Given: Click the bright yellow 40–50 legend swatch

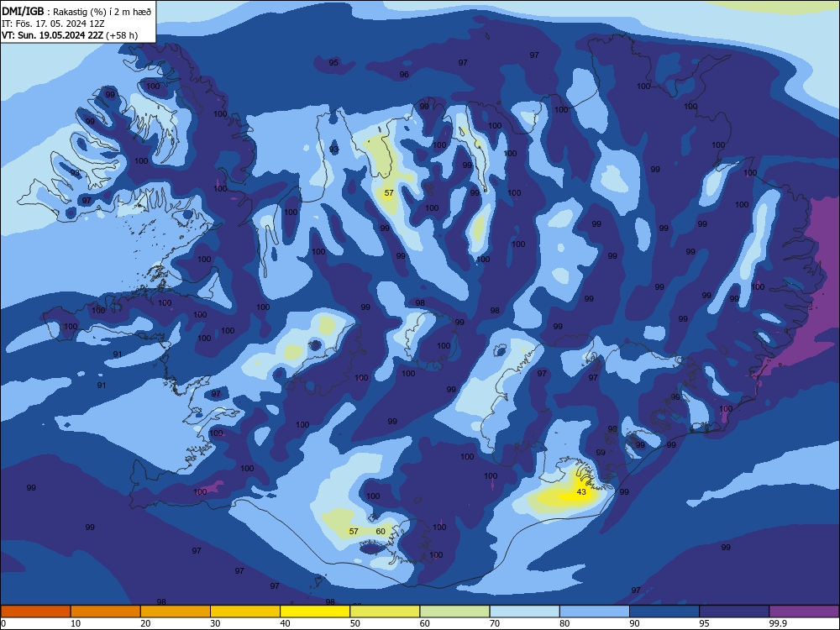Looking at the screenshot, I should point(315,612).
